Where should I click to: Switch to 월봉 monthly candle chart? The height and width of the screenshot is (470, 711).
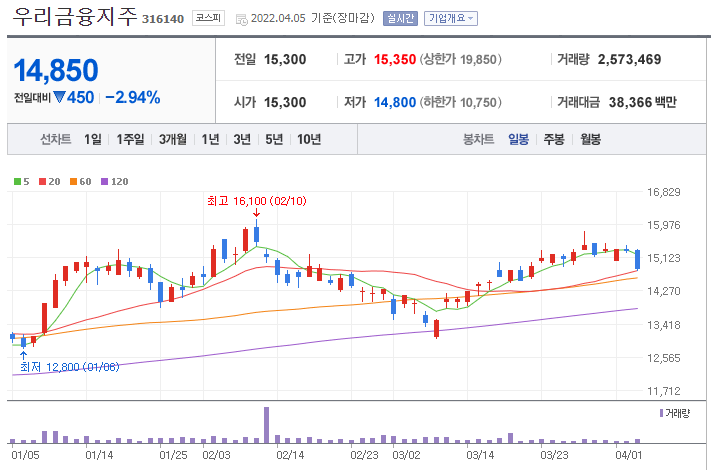(590, 139)
